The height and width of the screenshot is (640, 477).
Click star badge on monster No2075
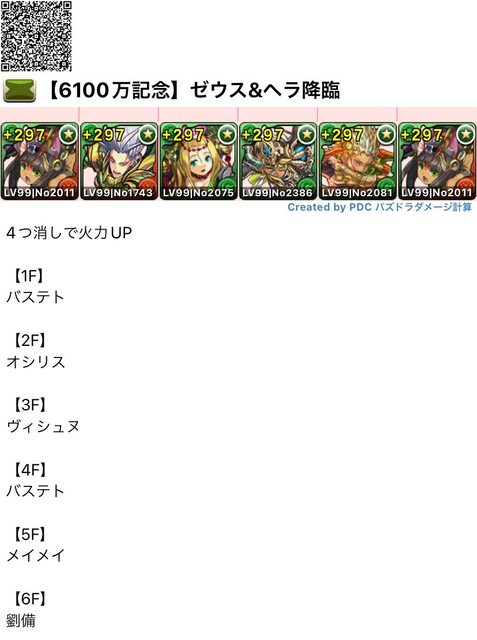227,134
